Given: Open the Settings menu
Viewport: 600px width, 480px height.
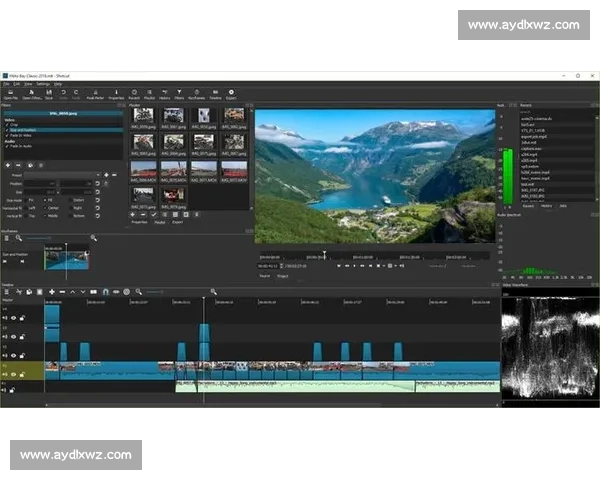Looking at the screenshot, I should pos(43,84).
